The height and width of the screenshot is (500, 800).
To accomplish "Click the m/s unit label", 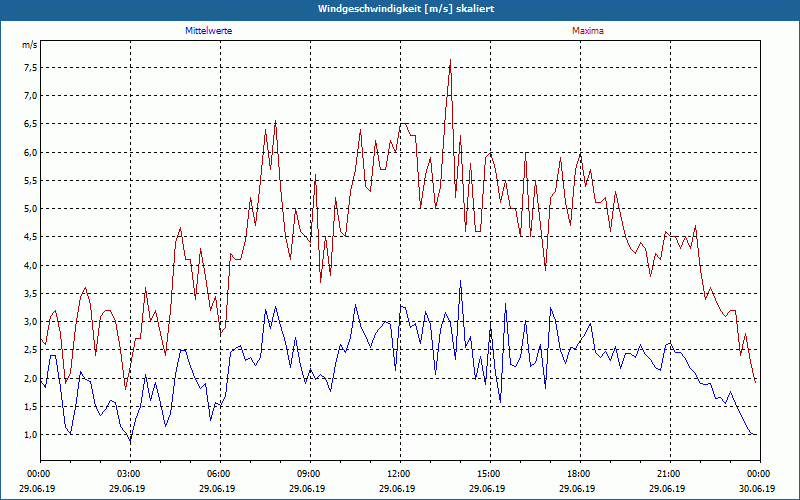I will click(30, 45).
